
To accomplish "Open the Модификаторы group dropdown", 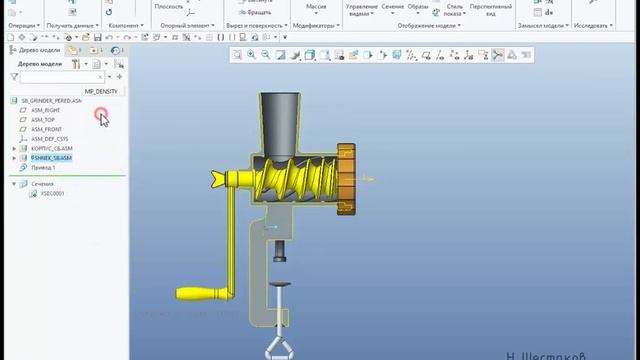I will pos(316,26).
